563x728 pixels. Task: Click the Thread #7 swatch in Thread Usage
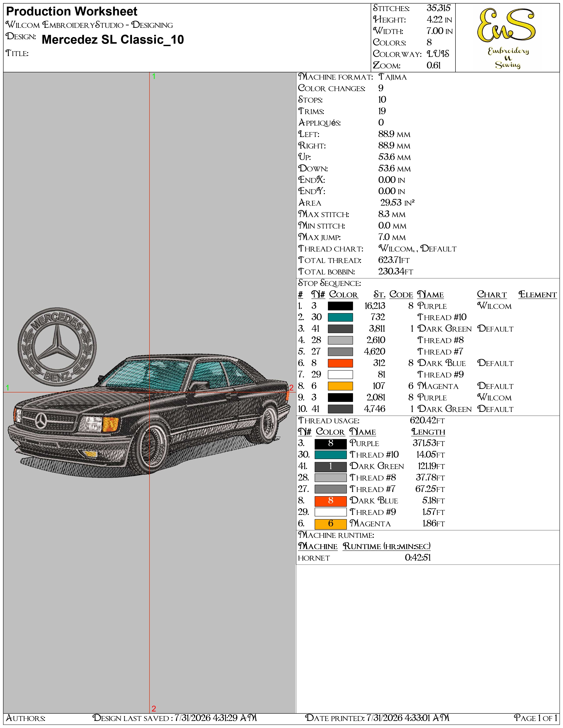331,489
